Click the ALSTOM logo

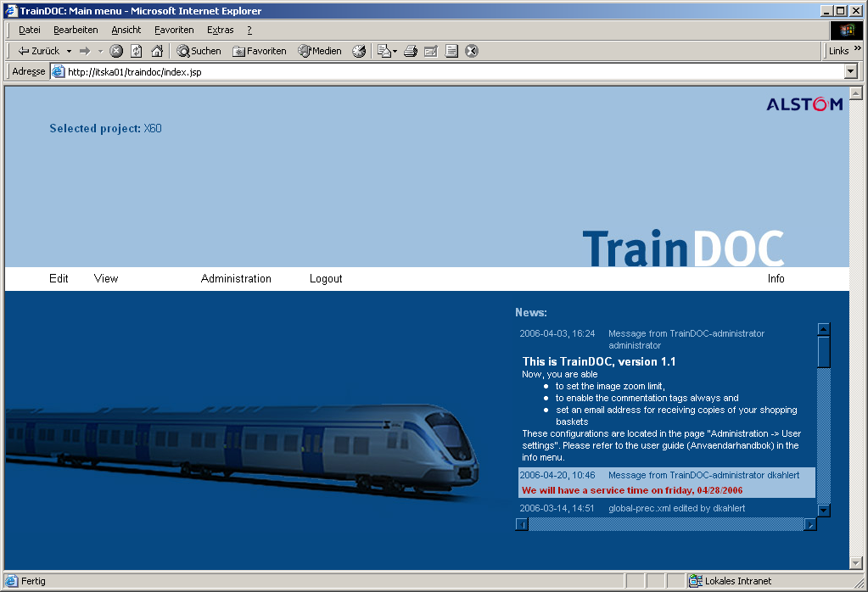pos(804,104)
